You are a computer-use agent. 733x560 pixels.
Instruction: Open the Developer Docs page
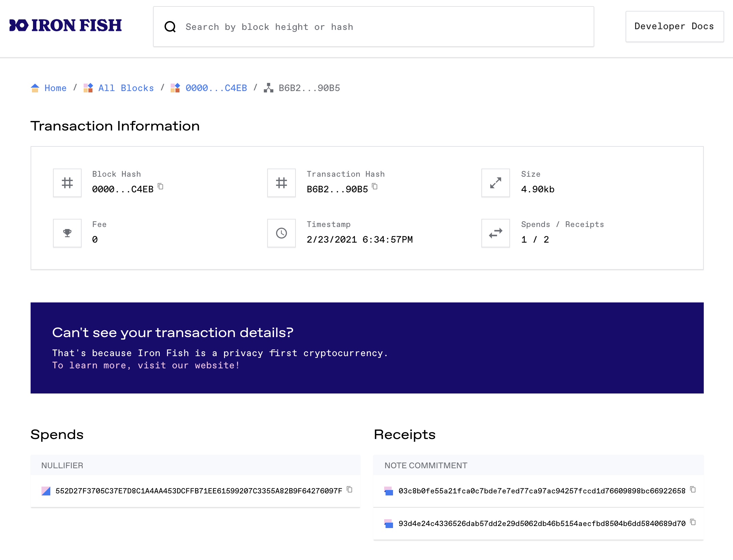tap(674, 27)
